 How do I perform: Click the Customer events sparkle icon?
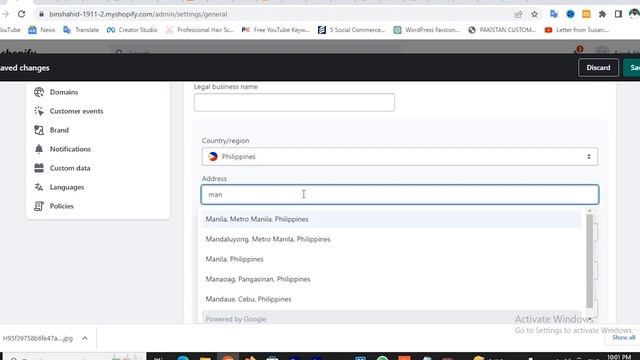[x=39, y=111]
